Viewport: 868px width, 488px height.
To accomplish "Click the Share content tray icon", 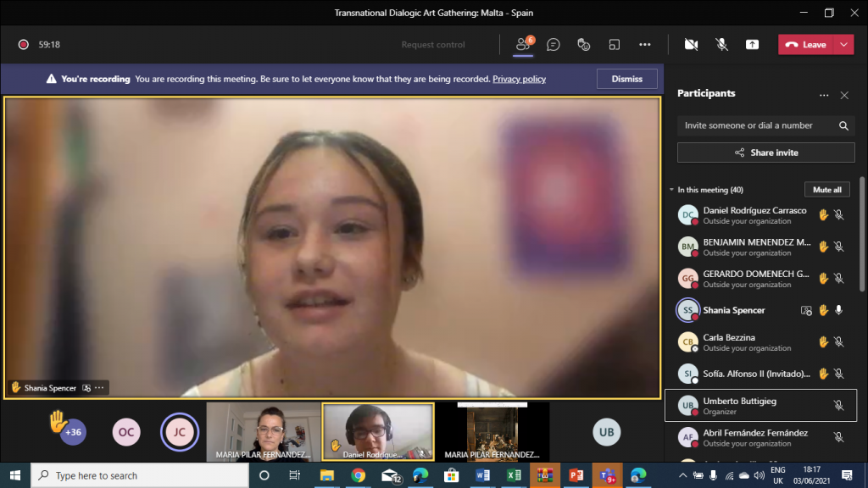I will (752, 45).
